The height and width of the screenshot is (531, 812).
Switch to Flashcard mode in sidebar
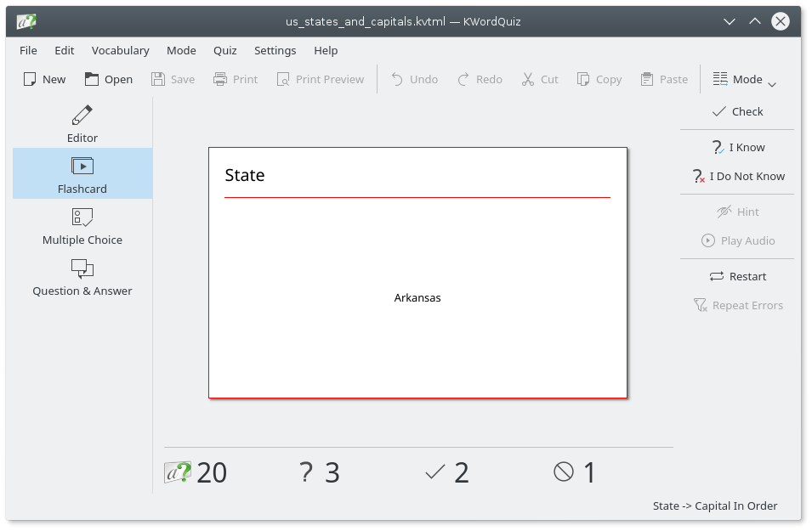[82, 174]
